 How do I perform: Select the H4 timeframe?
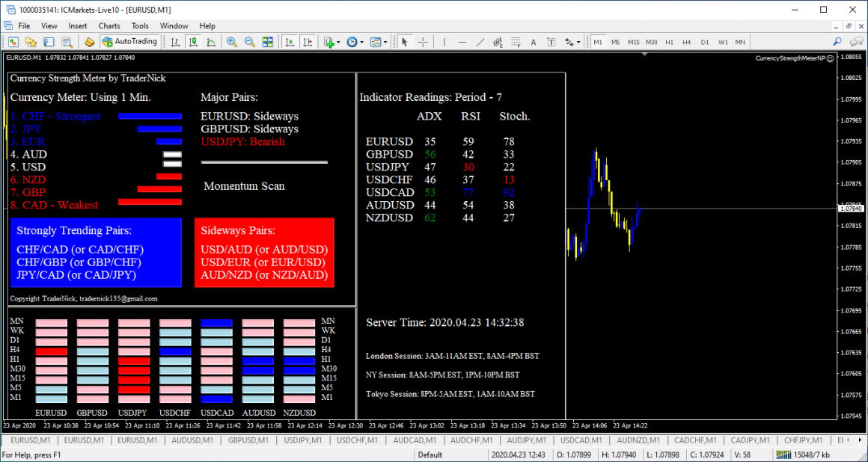(x=687, y=42)
